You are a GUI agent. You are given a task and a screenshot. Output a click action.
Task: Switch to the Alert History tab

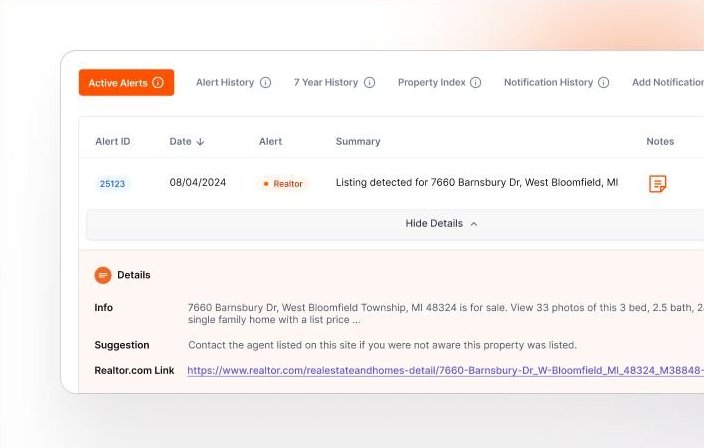(x=225, y=83)
